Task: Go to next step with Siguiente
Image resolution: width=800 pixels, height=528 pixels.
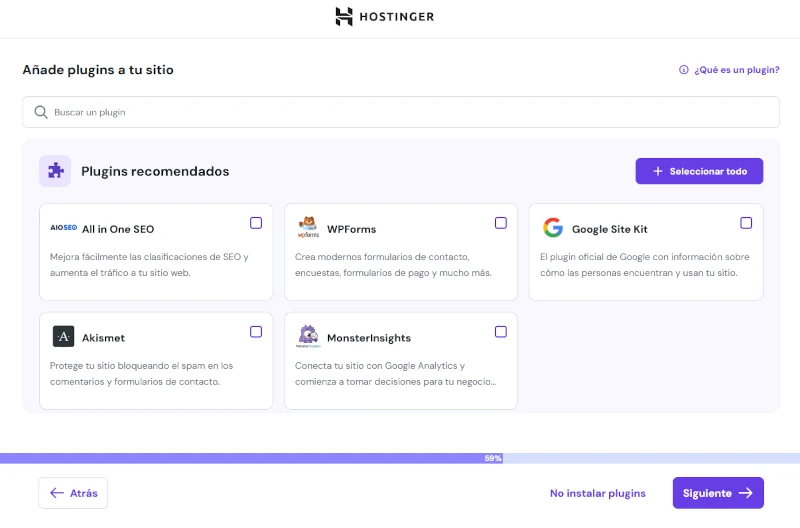Action: tap(717, 493)
